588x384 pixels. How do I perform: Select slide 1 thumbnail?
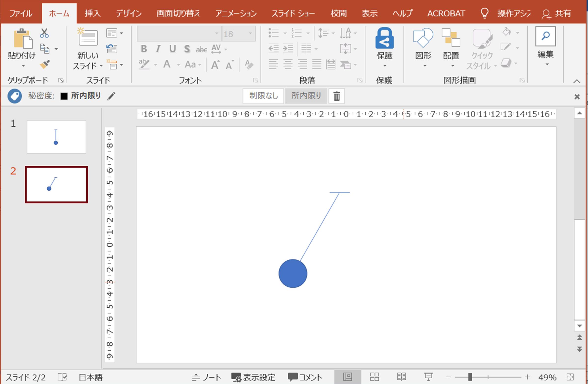[56, 137]
